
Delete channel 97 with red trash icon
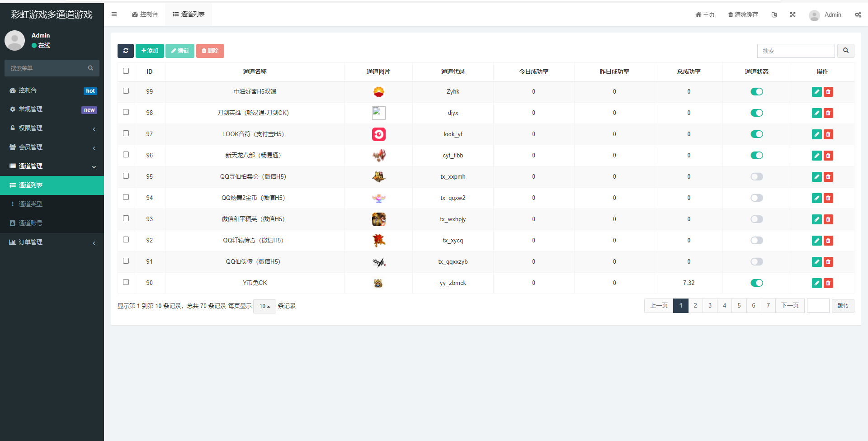[828, 134]
